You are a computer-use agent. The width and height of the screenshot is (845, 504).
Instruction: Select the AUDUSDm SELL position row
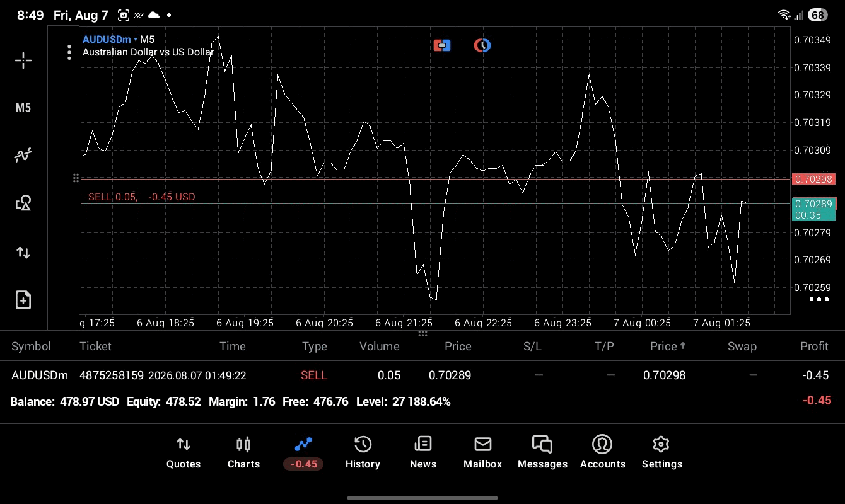tap(422, 375)
